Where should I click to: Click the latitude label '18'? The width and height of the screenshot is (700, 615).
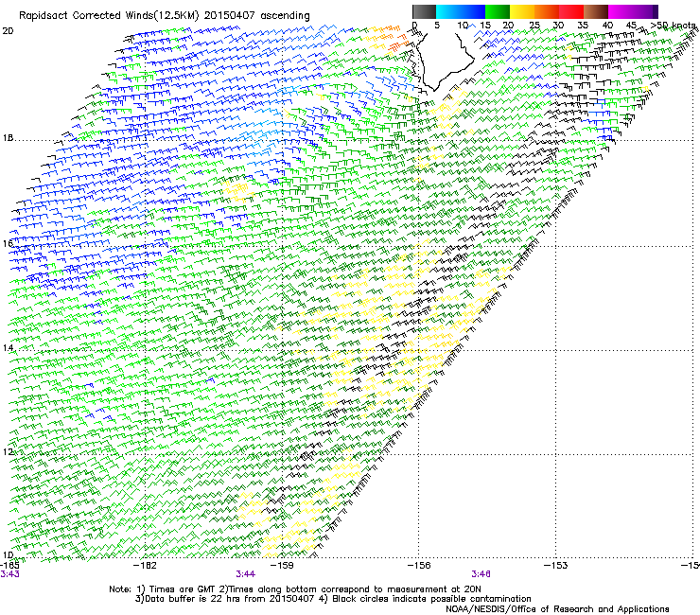click(8, 138)
